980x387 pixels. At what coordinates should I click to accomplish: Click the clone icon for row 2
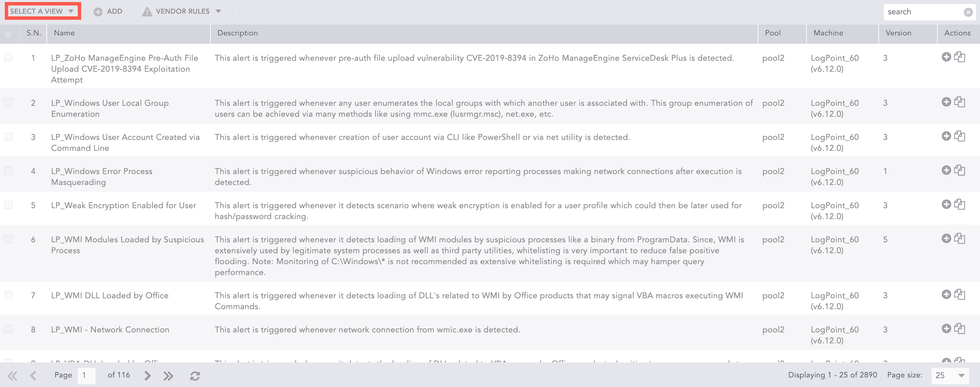(960, 102)
